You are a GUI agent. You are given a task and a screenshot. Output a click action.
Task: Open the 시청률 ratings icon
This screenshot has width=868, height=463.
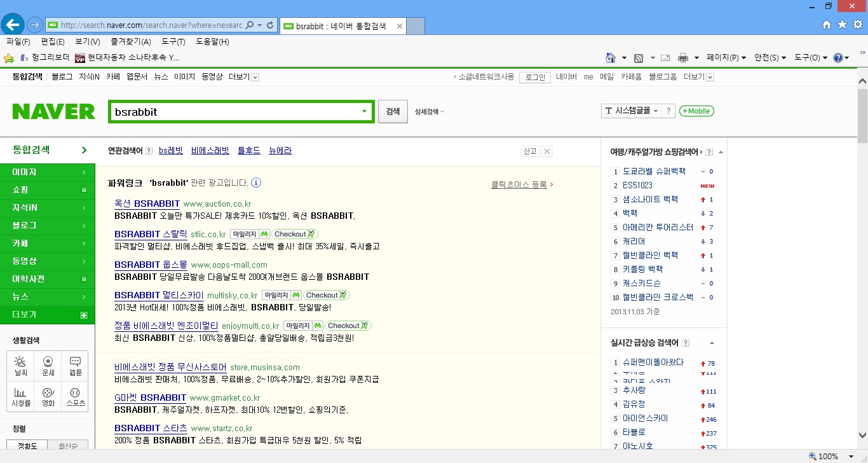(20, 396)
